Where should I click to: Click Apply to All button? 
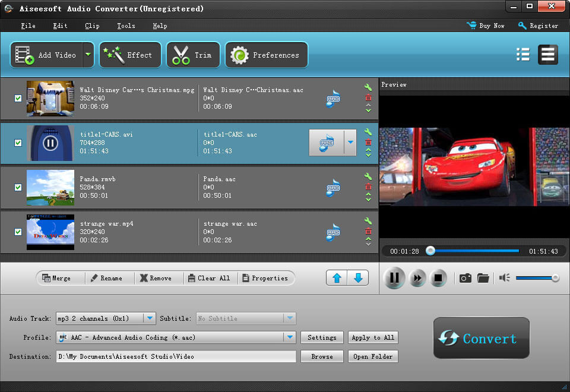[373, 337]
